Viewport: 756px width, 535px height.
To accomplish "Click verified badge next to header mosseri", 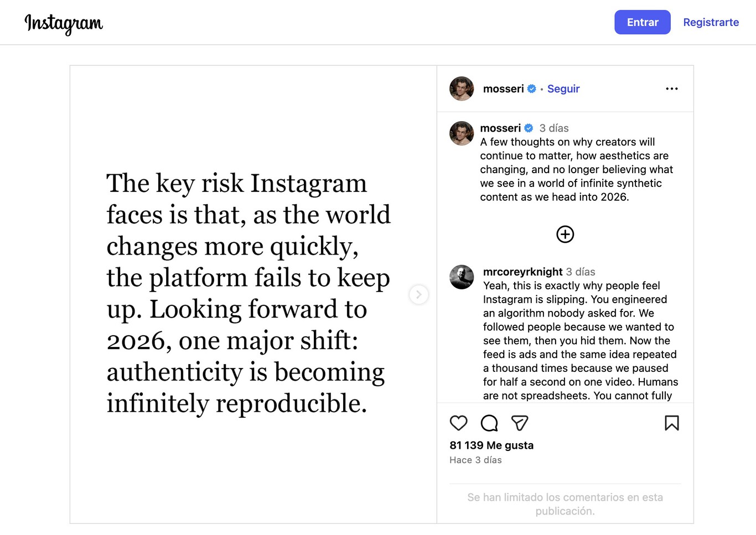I will click(531, 89).
